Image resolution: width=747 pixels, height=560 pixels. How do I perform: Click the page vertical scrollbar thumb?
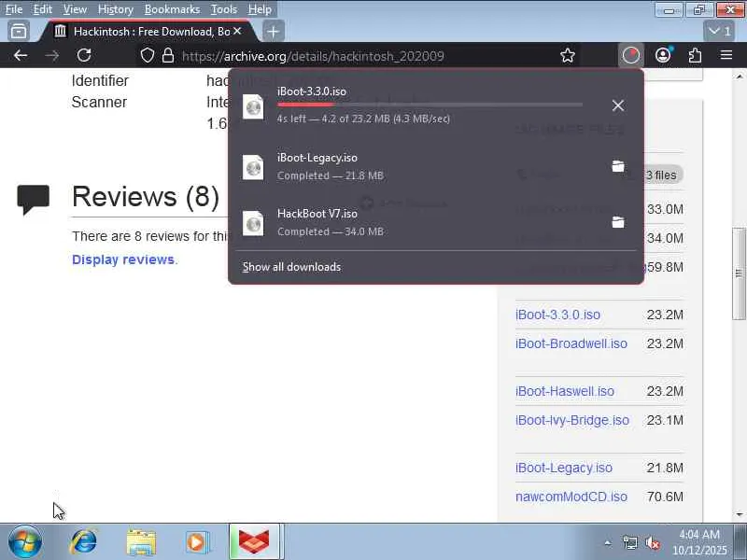[739, 273]
